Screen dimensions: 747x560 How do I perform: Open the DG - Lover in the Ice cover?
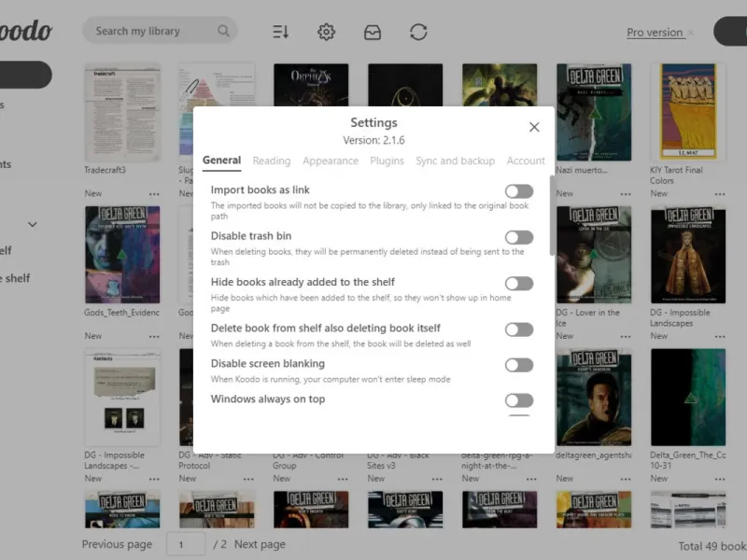(x=594, y=255)
